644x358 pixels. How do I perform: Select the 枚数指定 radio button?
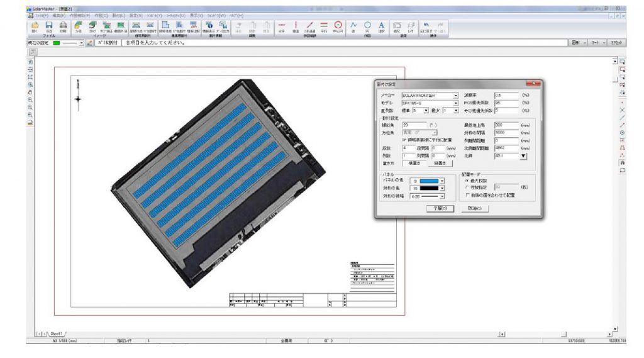467,187
